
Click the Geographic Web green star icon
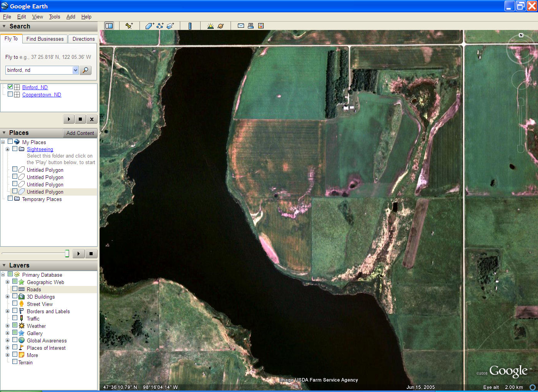click(x=22, y=282)
